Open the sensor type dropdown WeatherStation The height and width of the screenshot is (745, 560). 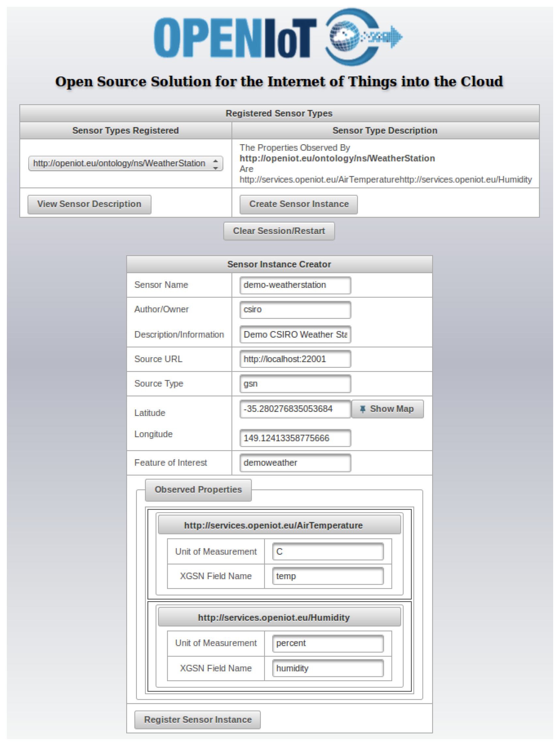coord(126,163)
